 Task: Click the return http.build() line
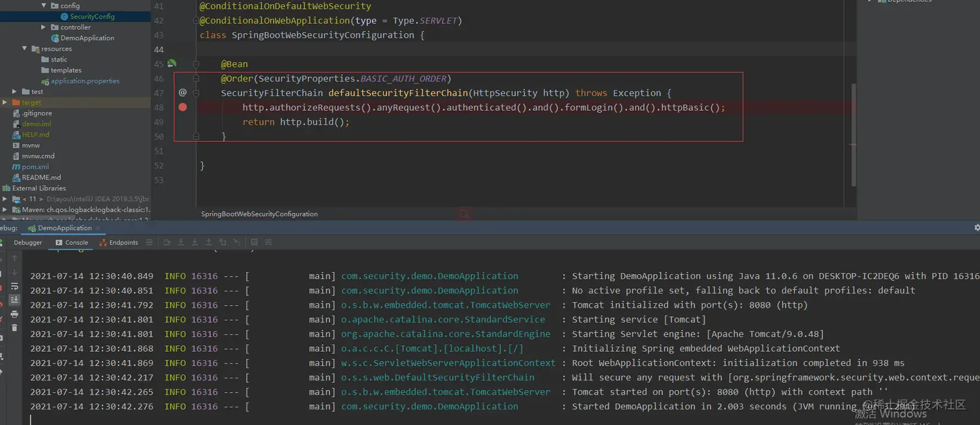click(296, 122)
